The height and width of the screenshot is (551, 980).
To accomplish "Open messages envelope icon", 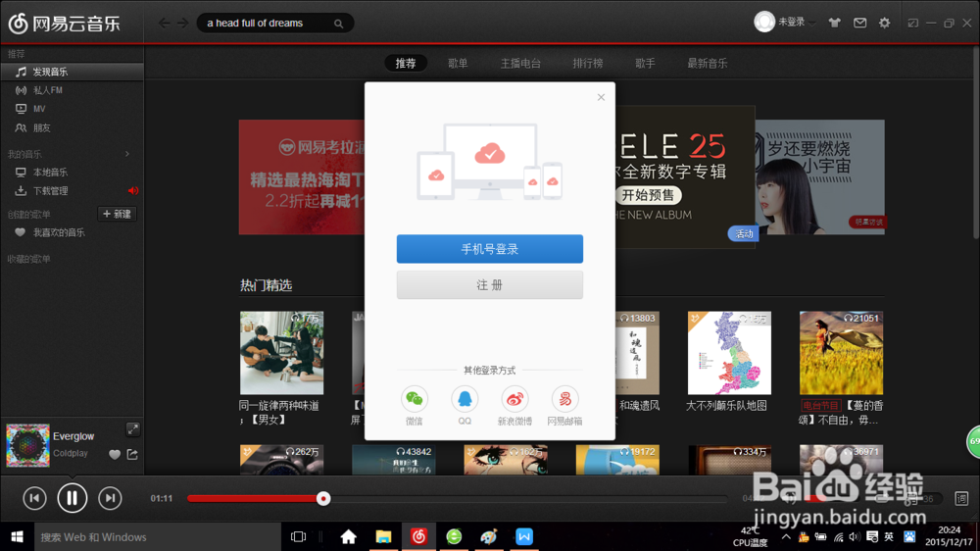I will tap(860, 23).
